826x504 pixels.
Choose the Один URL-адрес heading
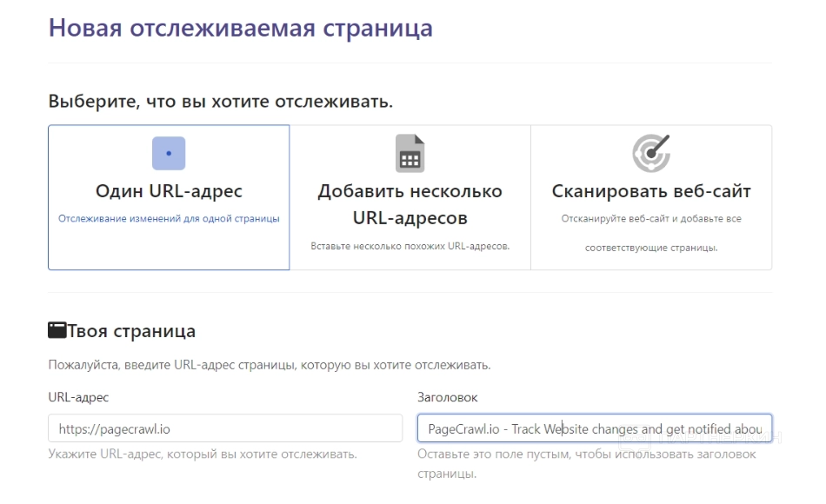[169, 190]
